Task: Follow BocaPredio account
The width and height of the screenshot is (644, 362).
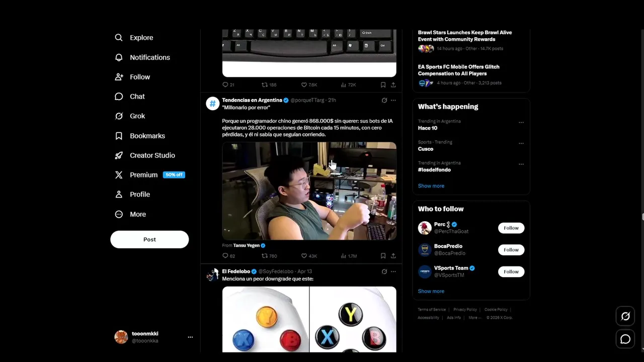Action: tap(511, 250)
